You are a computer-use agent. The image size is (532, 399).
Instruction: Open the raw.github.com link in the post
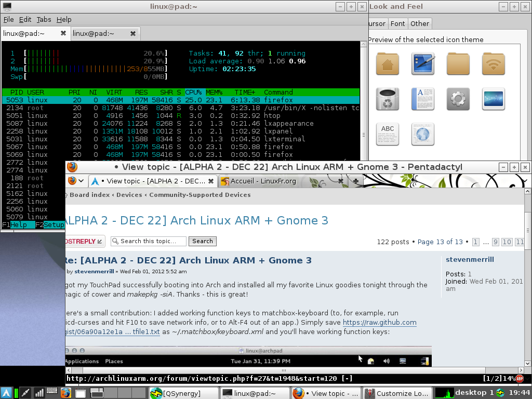(380, 322)
